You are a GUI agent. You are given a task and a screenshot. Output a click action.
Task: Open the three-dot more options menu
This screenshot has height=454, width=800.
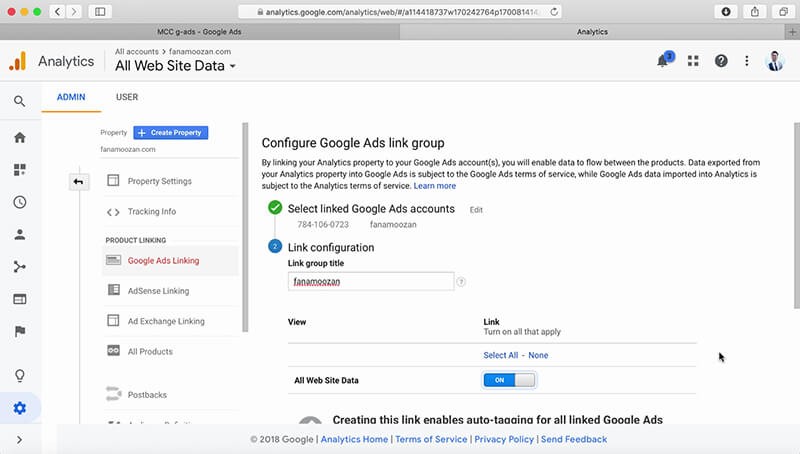pyautogui.click(x=747, y=61)
